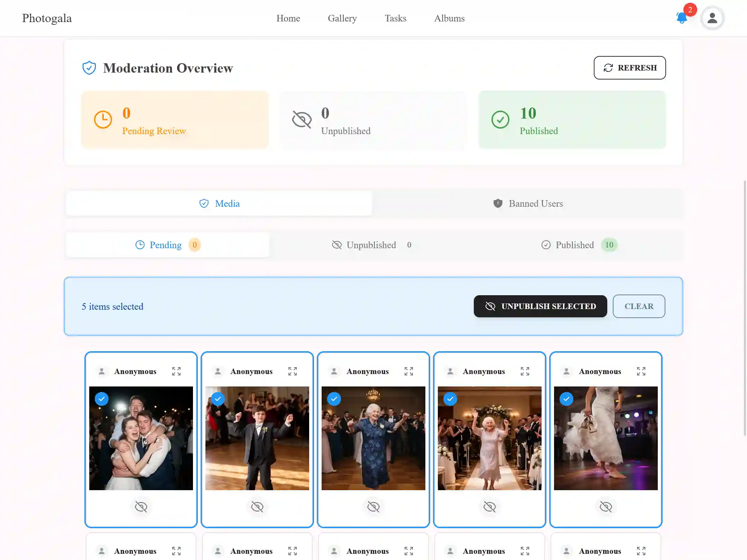This screenshot has width=747, height=560.
Task: Open the user profile avatar menu
Action: pos(712,18)
